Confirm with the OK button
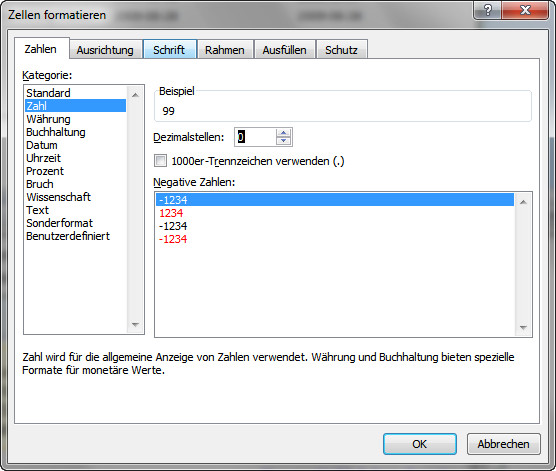556x471 pixels. (419, 444)
